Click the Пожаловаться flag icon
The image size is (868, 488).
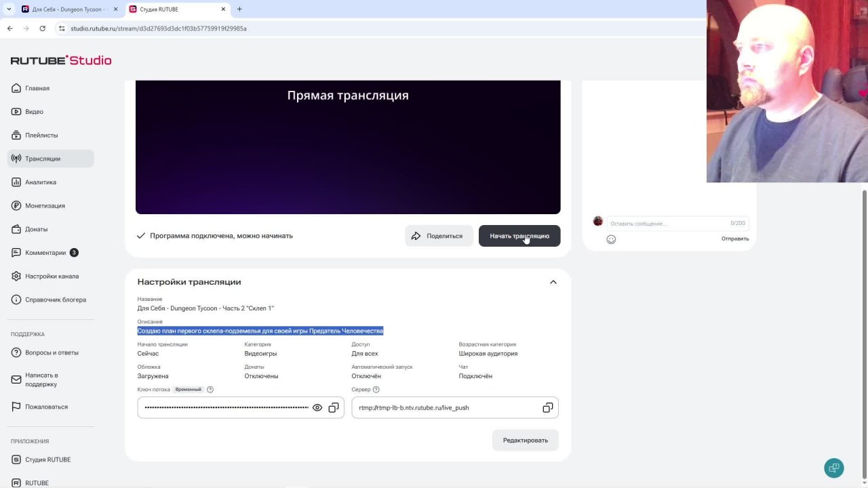click(x=17, y=407)
